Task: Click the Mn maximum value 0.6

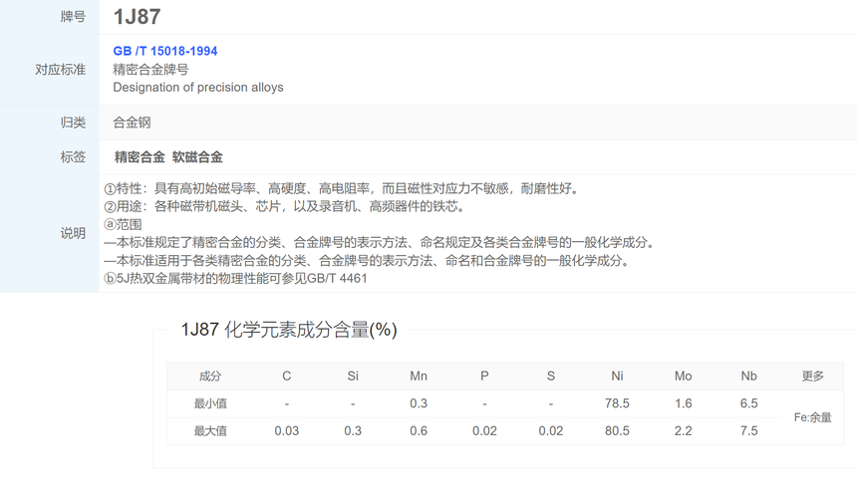Action: pyautogui.click(x=419, y=431)
